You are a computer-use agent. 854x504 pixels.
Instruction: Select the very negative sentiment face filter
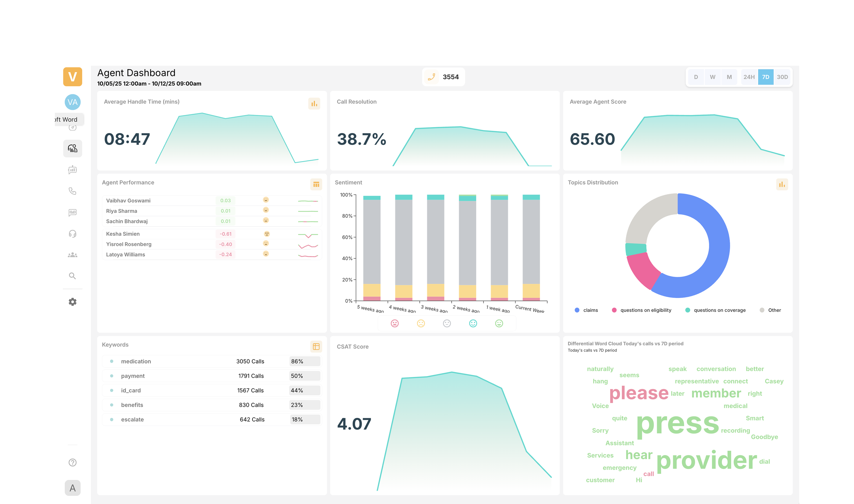(395, 323)
